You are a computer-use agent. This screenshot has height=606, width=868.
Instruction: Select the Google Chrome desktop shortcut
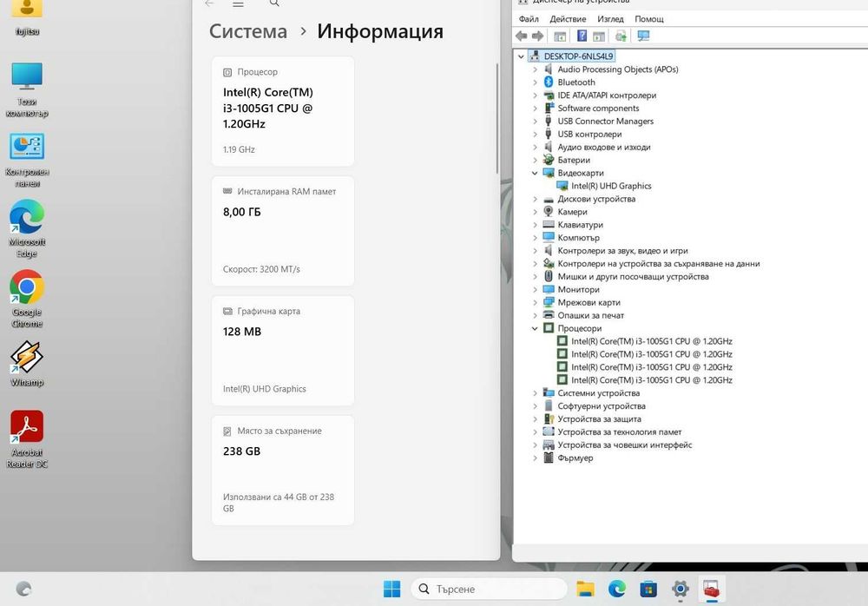27,300
